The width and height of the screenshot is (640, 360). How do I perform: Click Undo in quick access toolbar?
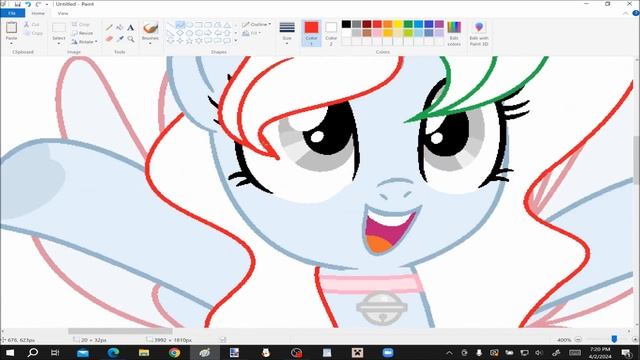coord(28,4)
